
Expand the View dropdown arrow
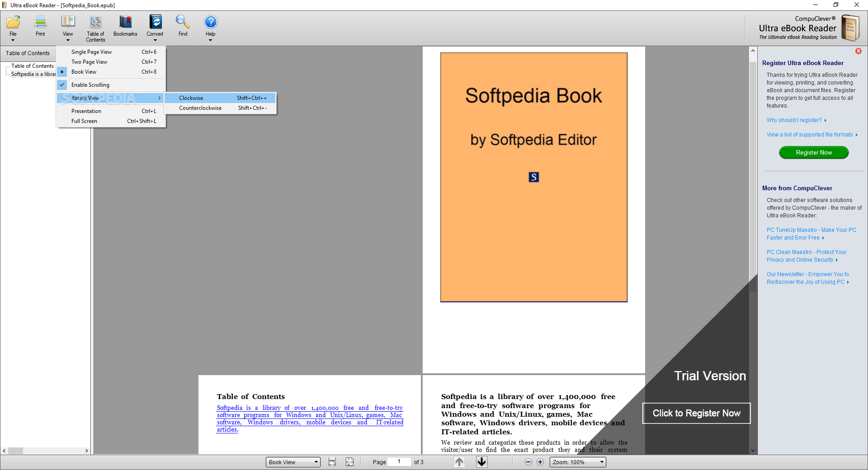point(68,40)
